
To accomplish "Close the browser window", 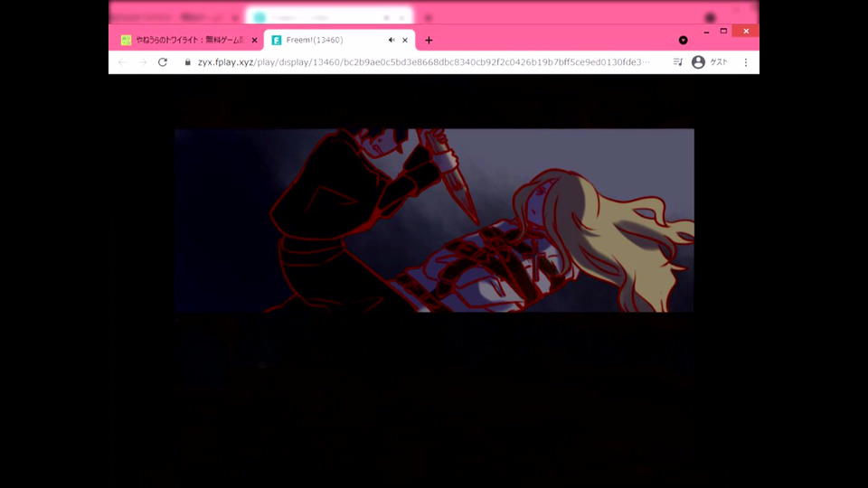I will [x=746, y=32].
